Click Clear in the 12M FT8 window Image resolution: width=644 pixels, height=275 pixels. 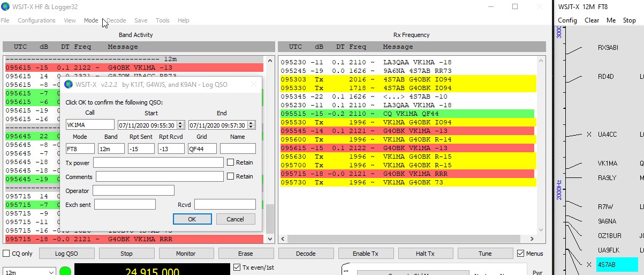(x=592, y=20)
